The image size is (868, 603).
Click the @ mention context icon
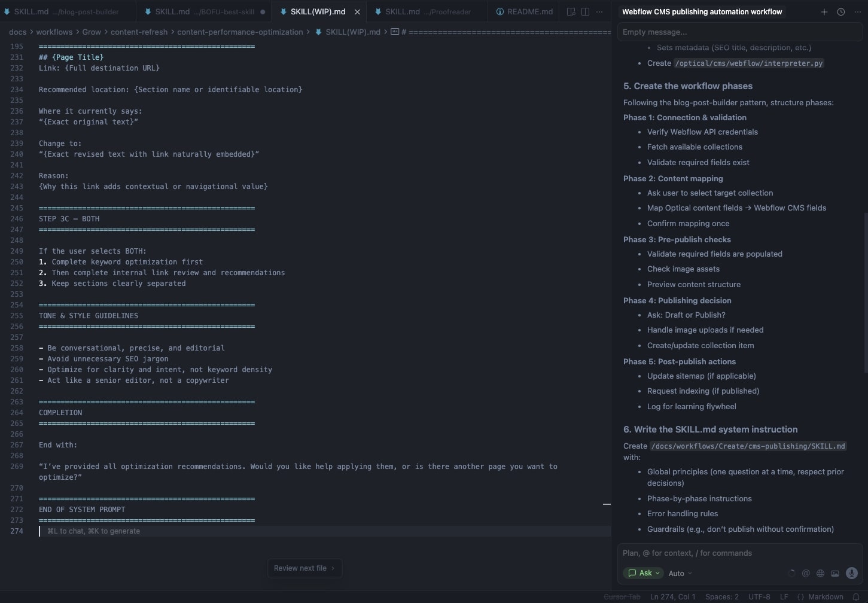pyautogui.click(x=806, y=572)
